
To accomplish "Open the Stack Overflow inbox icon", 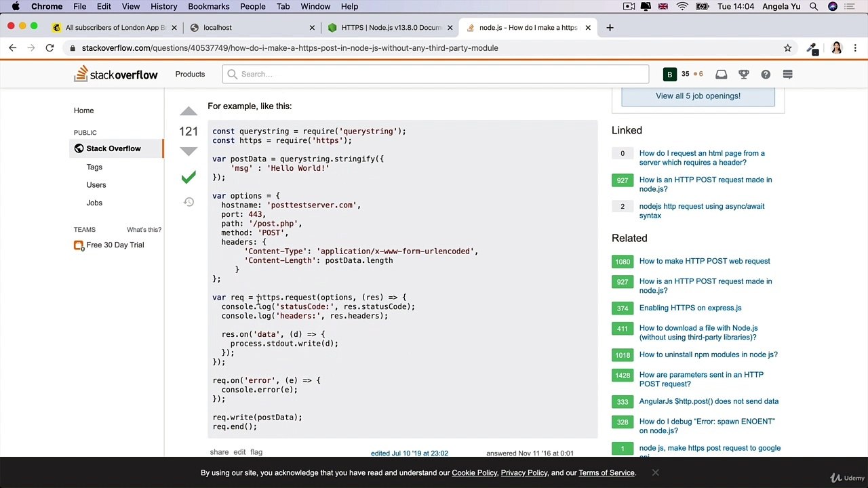I will click(x=721, y=74).
